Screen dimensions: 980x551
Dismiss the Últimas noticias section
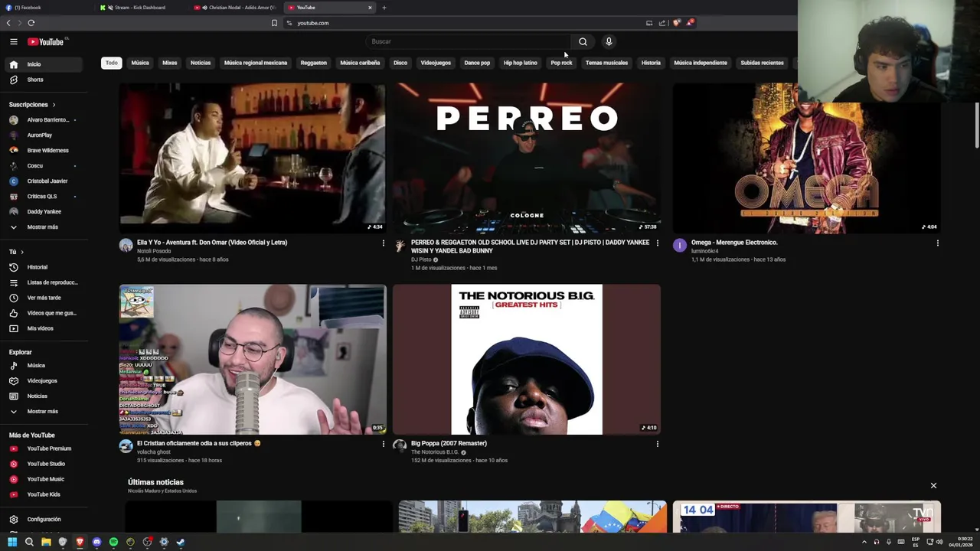point(933,486)
